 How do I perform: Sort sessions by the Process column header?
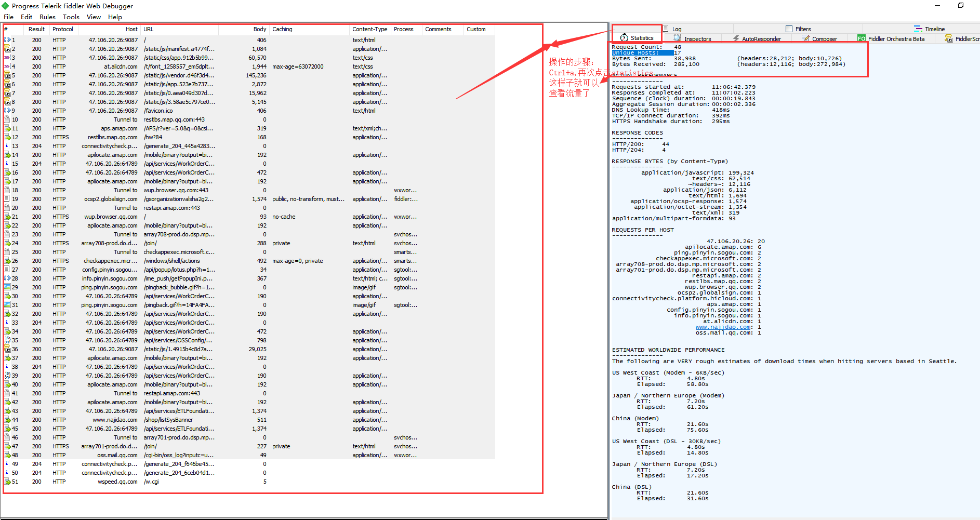point(406,29)
